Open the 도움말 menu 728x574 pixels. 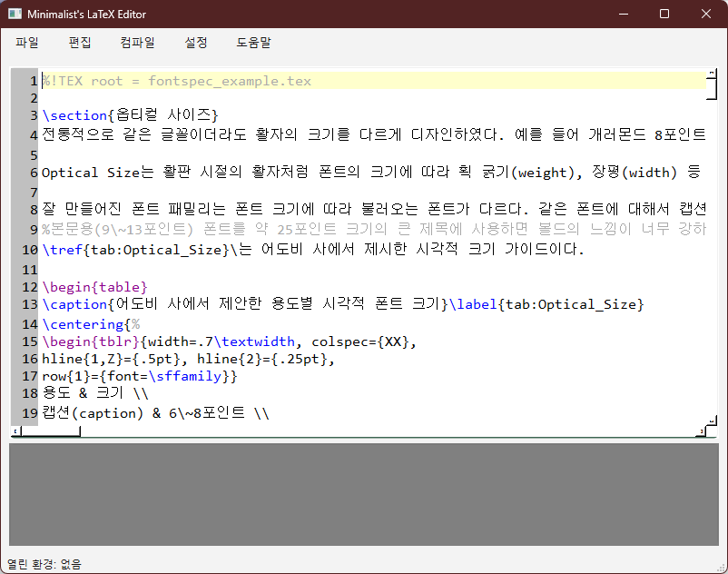pos(253,43)
